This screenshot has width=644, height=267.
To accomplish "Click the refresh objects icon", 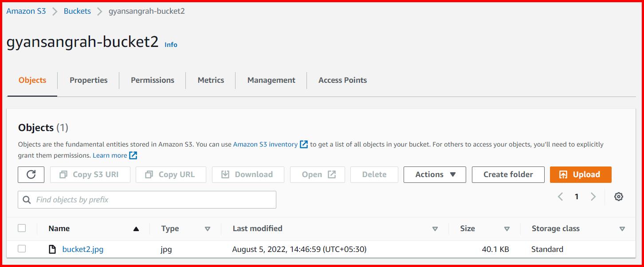I will 31,174.
